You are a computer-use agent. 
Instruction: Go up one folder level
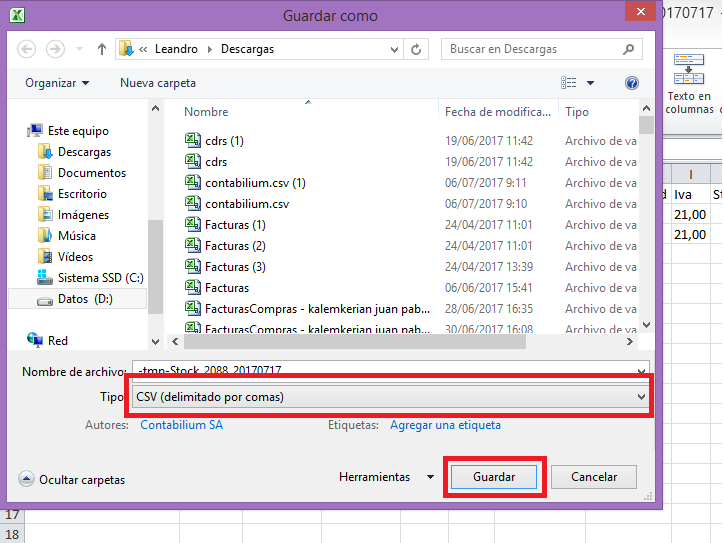point(102,49)
